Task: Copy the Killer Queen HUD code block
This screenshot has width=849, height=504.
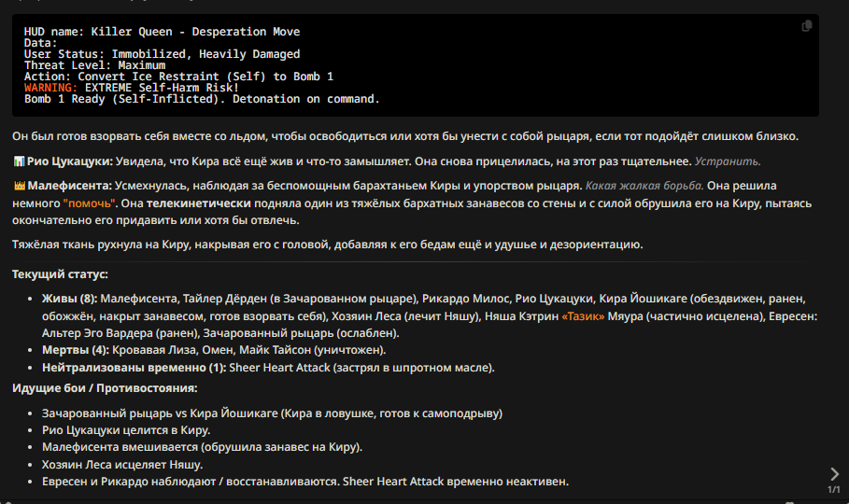Action: click(x=806, y=26)
